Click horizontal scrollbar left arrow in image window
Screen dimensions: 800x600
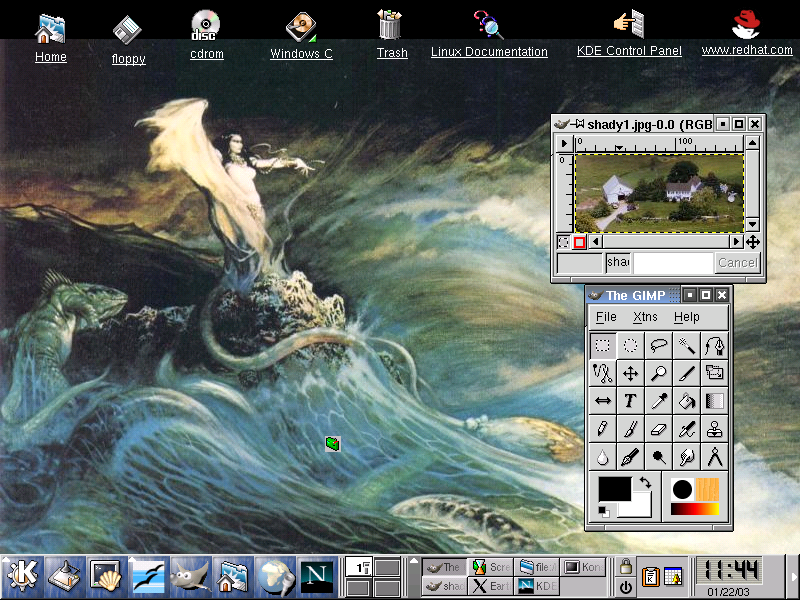pos(595,242)
